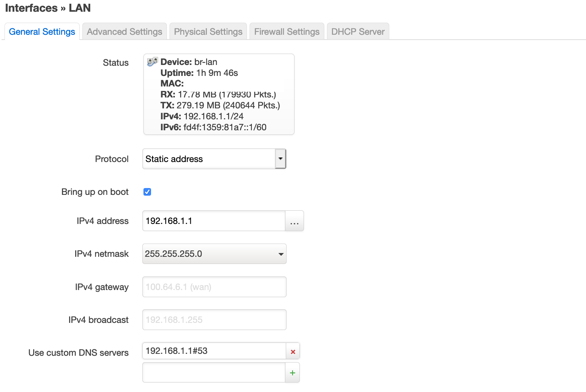Click the Uptime: 1h 9m 46s text
Viewport: 586px width, 392px height.
199,73
